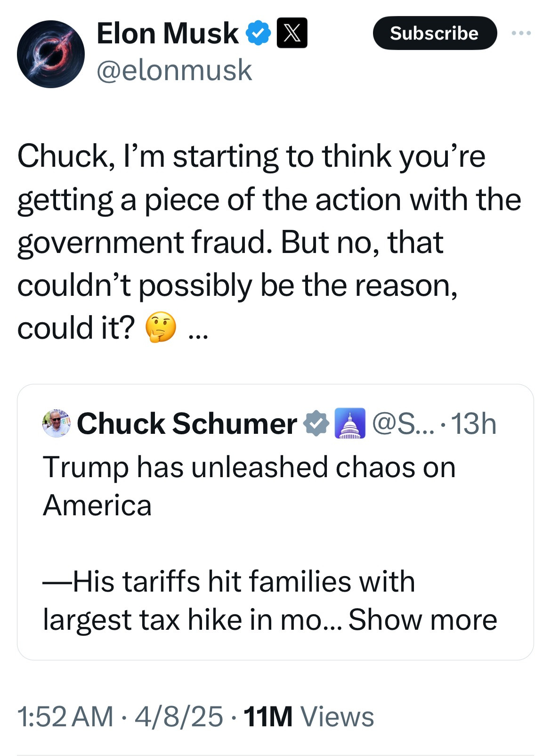551x756 pixels.
Task: View the 11M Views count details
Action: click(308, 717)
